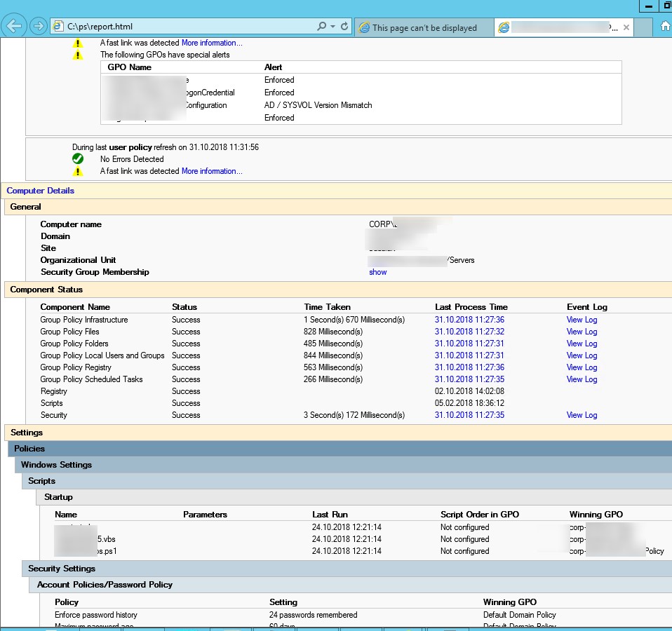Close the active report tab
This screenshot has width=672, height=631.
pyautogui.click(x=626, y=27)
